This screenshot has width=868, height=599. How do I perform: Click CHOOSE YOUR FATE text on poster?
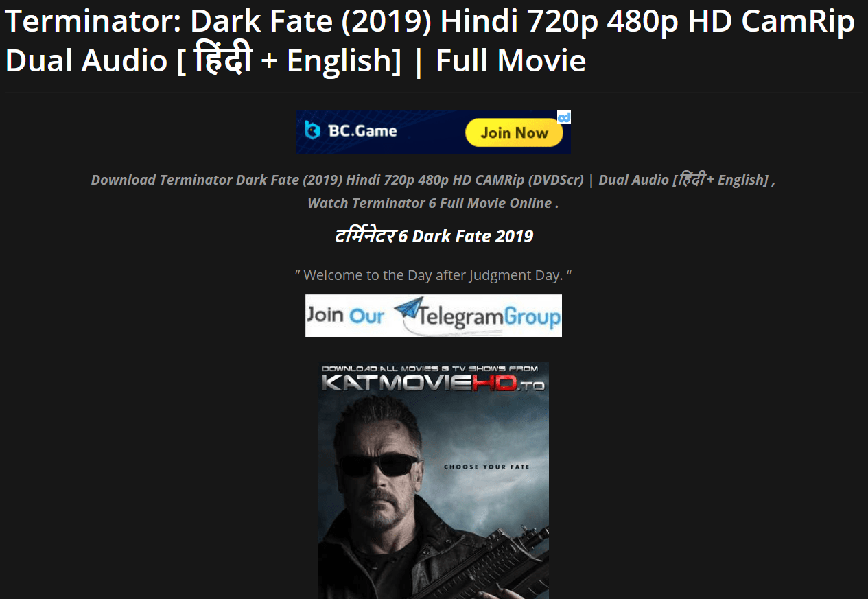486,467
